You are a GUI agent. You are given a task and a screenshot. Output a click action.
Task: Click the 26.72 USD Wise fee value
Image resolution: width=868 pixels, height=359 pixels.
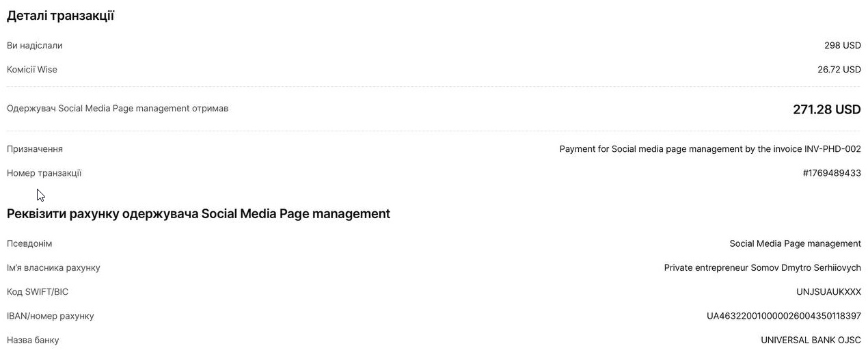click(x=839, y=69)
